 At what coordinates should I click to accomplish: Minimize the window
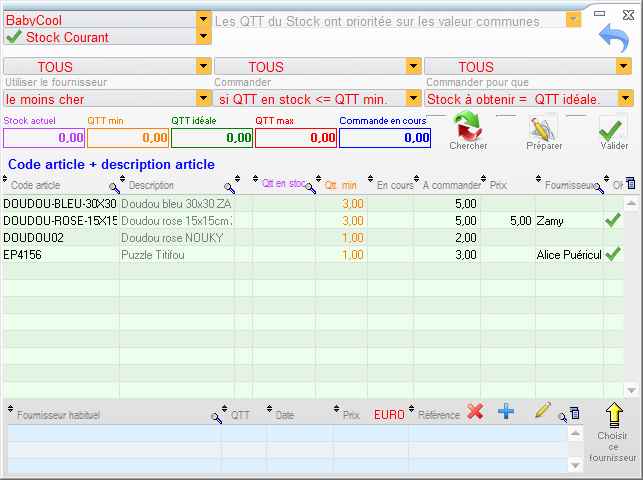[600, 14]
